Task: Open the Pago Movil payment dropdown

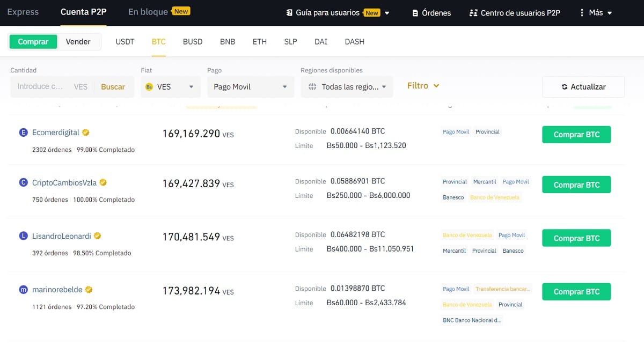Action: 251,87
